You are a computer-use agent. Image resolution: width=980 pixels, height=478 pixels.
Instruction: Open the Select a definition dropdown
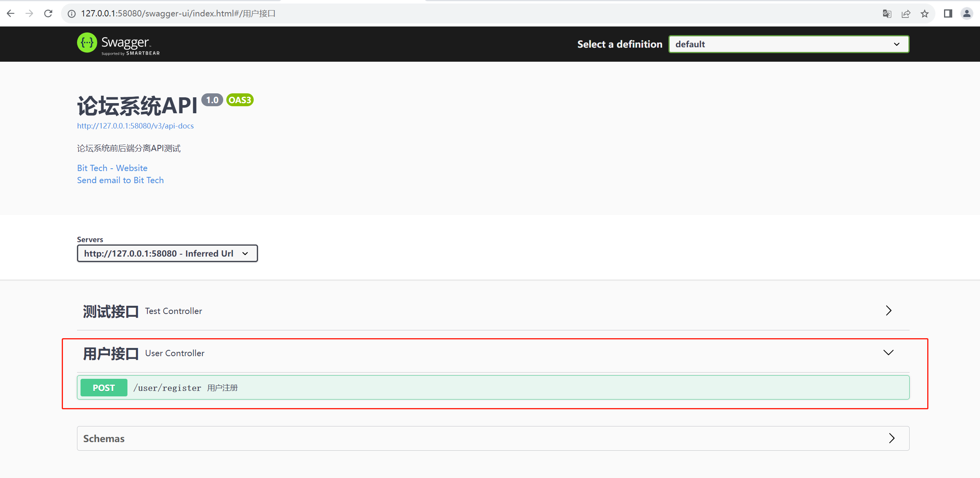click(x=788, y=44)
